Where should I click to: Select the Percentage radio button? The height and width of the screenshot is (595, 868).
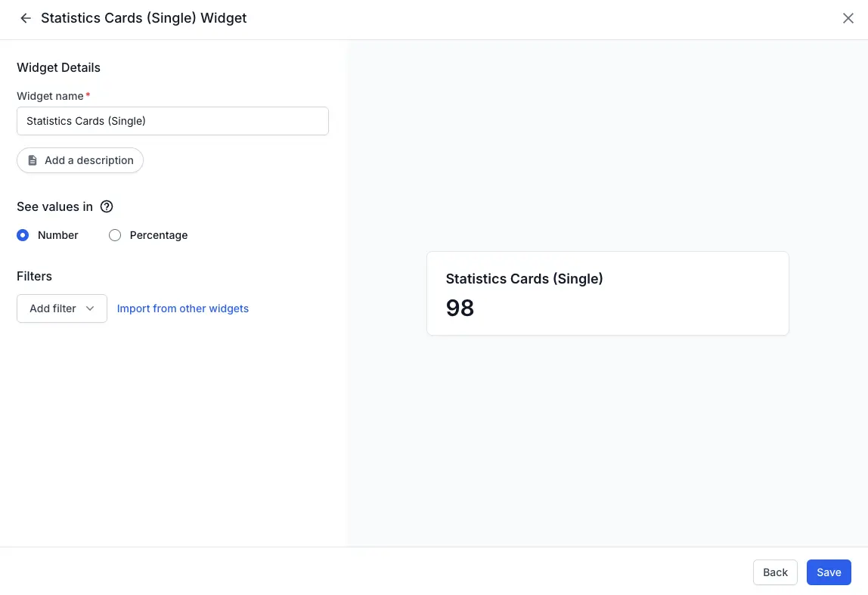[115, 235]
